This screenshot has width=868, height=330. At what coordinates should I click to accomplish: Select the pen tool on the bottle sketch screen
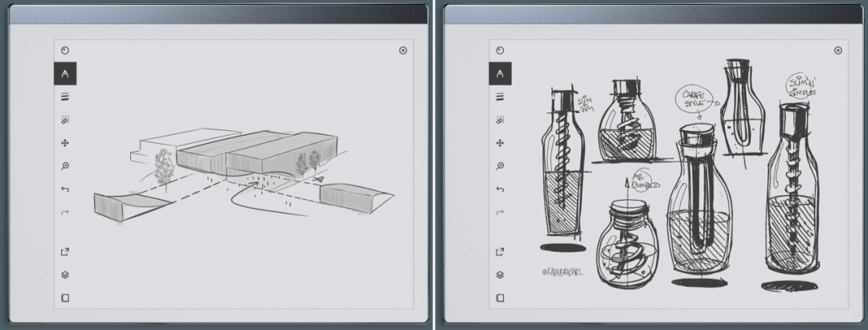(x=500, y=74)
